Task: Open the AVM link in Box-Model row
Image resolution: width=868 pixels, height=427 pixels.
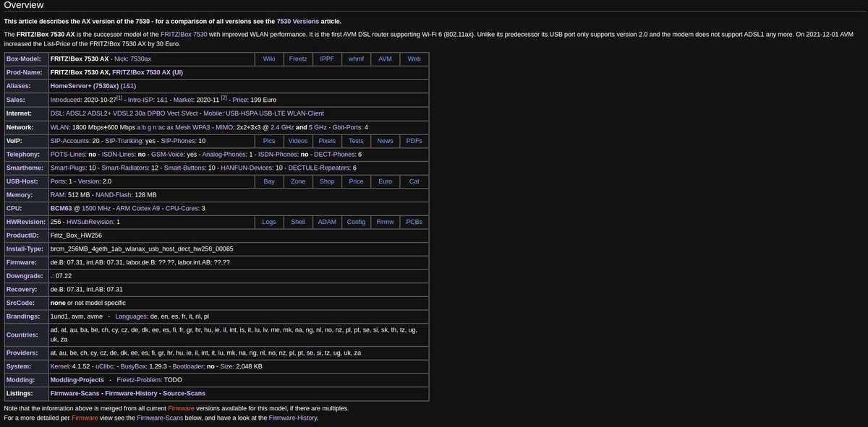Action: click(x=385, y=59)
